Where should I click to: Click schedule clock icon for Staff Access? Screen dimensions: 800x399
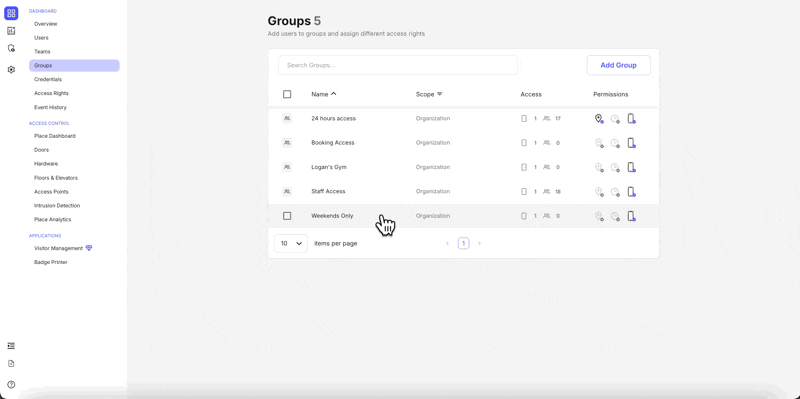coord(615,192)
